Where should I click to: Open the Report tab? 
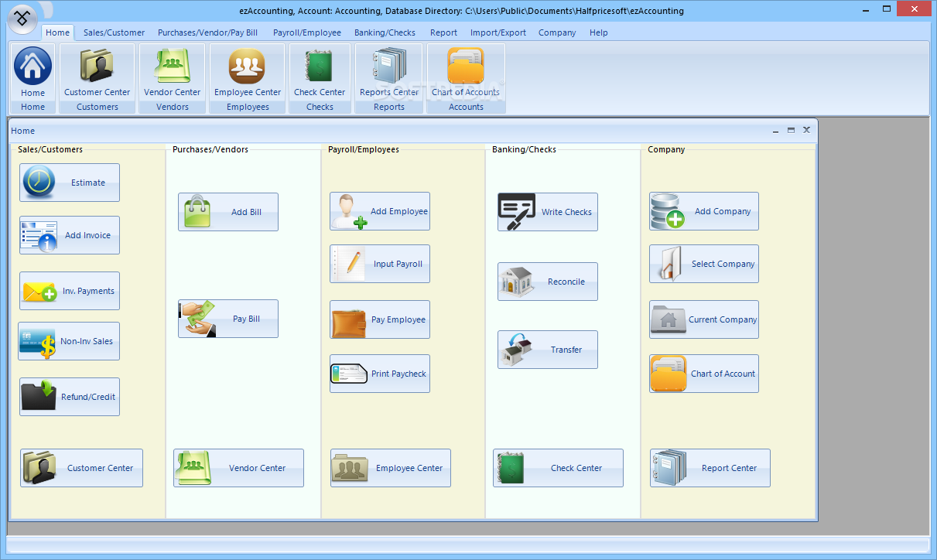coord(444,32)
